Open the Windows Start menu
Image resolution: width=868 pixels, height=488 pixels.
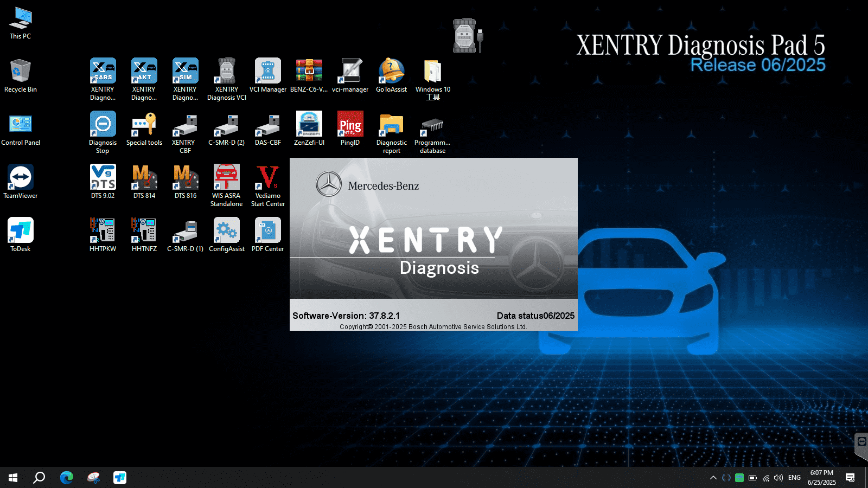tap(13, 478)
